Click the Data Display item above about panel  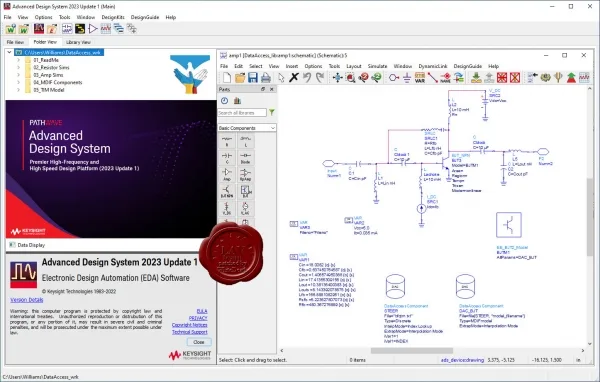[x=27, y=245]
